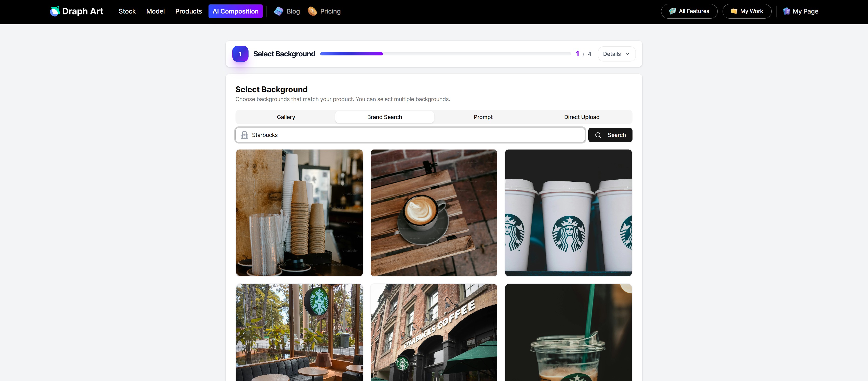The width and height of the screenshot is (868, 381).
Task: Select the stacked paper cups background image
Action: [x=299, y=213]
